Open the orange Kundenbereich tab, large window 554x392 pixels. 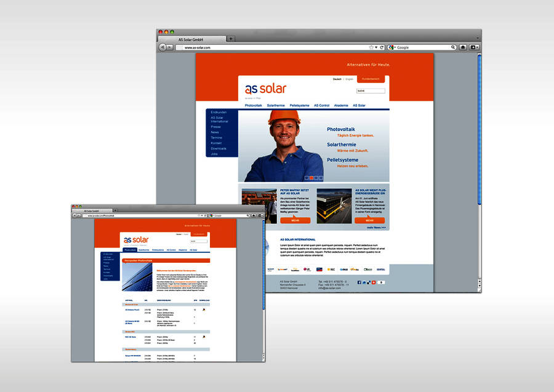click(x=371, y=79)
